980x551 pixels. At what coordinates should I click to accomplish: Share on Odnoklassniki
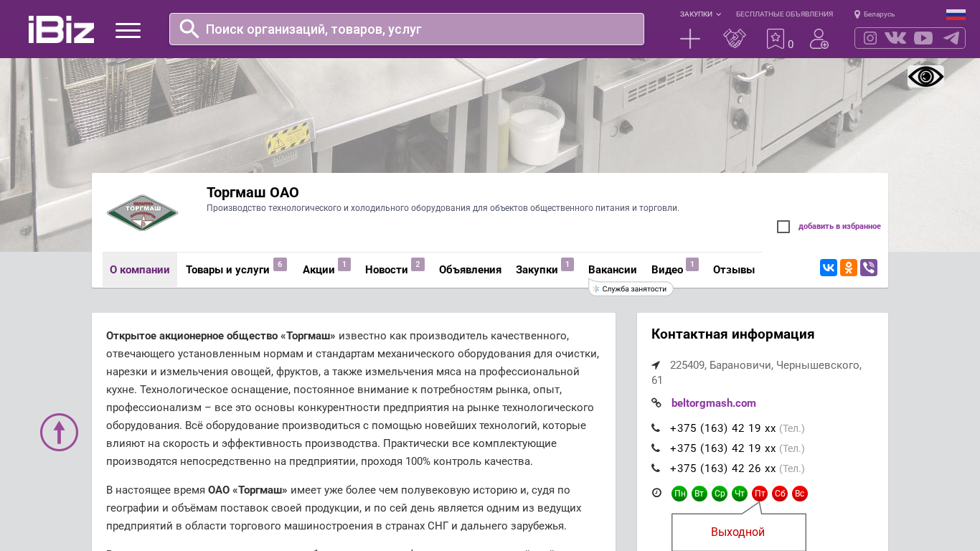pyautogui.click(x=849, y=268)
